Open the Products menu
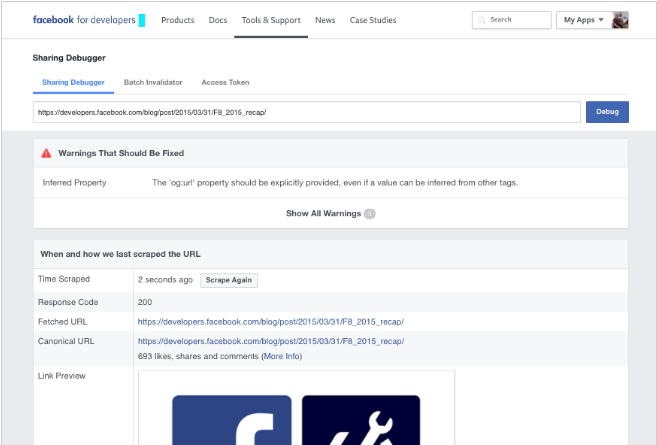This screenshot has height=445, width=657. tap(178, 20)
